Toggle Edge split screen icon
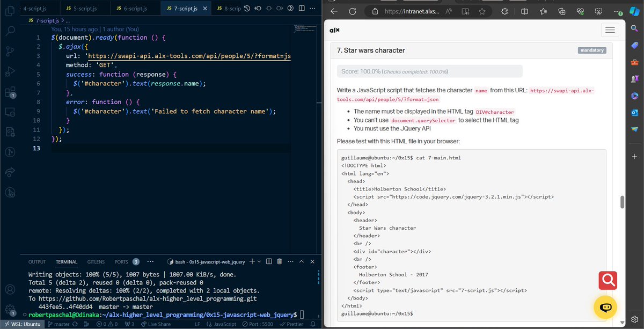Screen dimensions: 644x329 [524, 11]
